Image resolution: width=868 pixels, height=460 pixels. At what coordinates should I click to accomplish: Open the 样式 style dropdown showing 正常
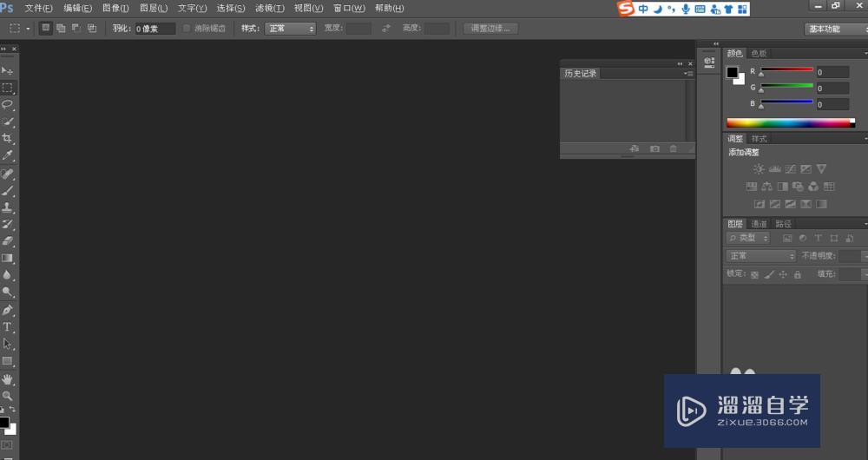(x=290, y=29)
